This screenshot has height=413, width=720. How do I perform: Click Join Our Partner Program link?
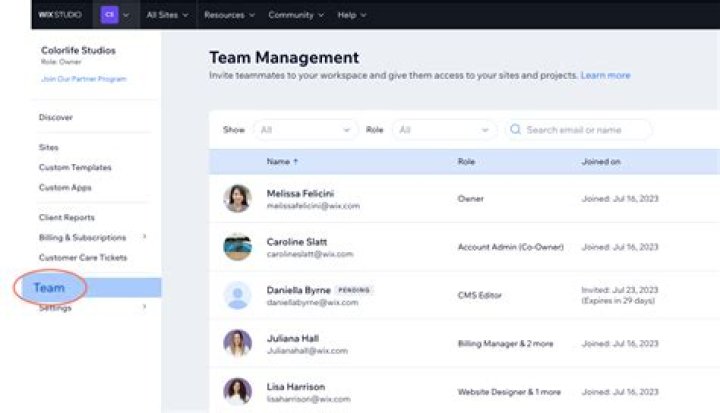click(83, 78)
